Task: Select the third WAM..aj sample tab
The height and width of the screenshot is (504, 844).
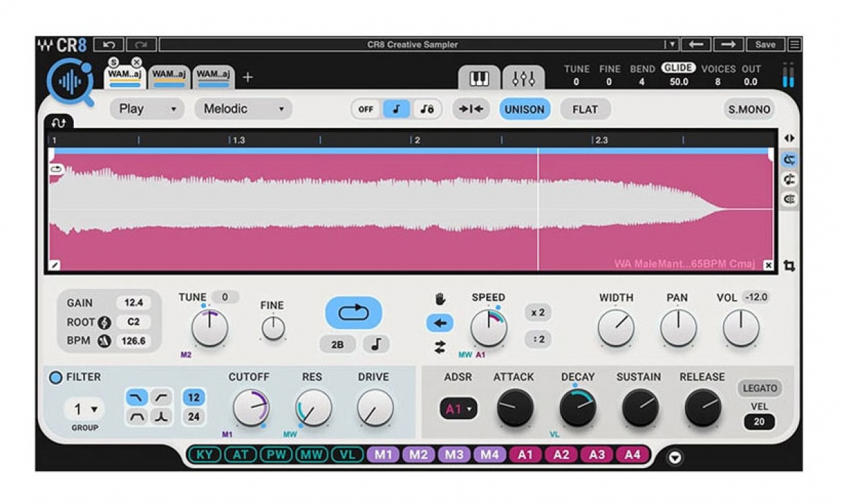Action: coord(213,77)
